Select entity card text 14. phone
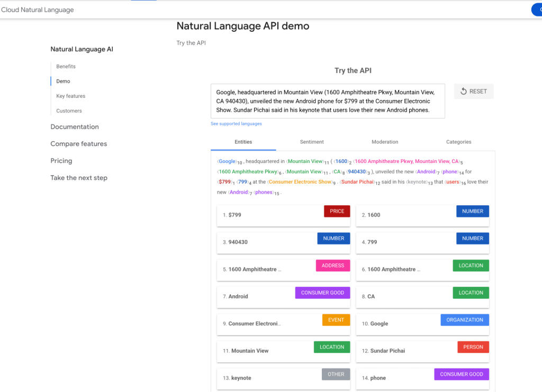 (374, 378)
